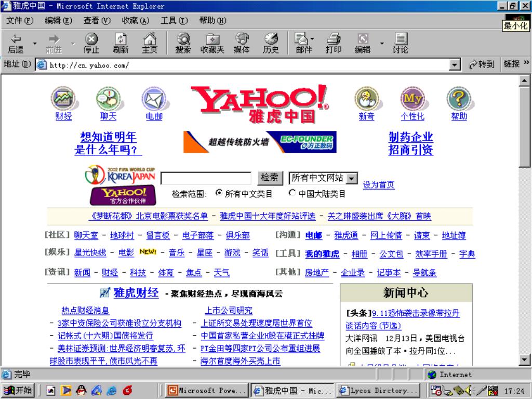
Task: Open the Back button history arrow
Action: [x=35, y=44]
